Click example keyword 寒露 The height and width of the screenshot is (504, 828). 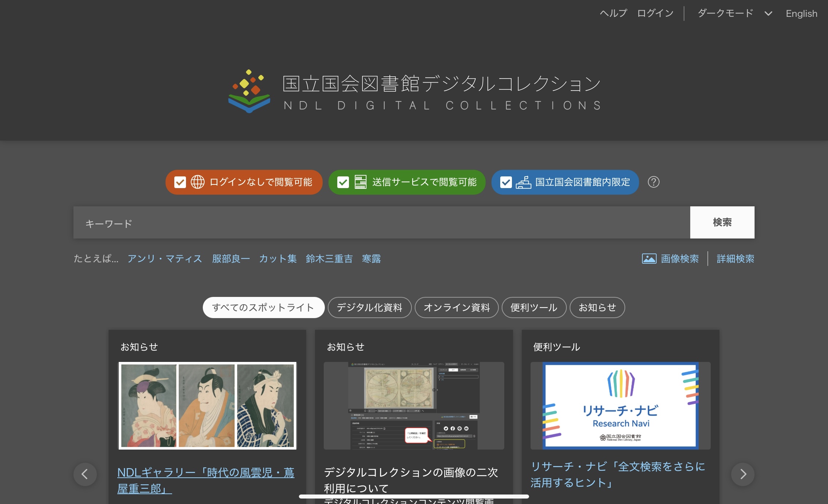pyautogui.click(x=371, y=259)
